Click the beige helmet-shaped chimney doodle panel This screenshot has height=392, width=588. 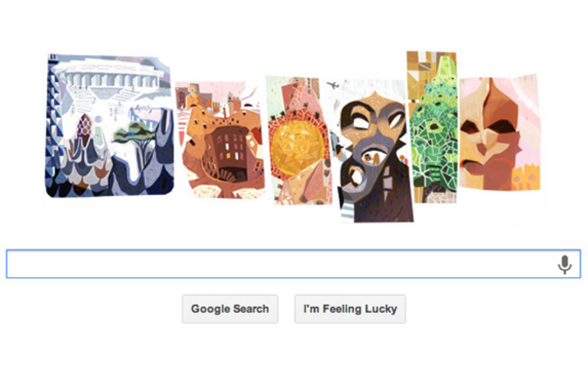500,133
